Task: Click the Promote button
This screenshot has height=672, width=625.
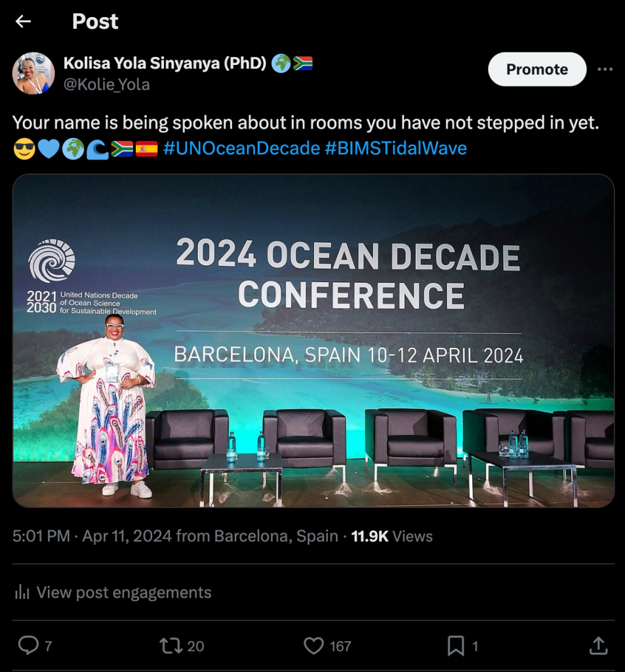Action: (537, 70)
